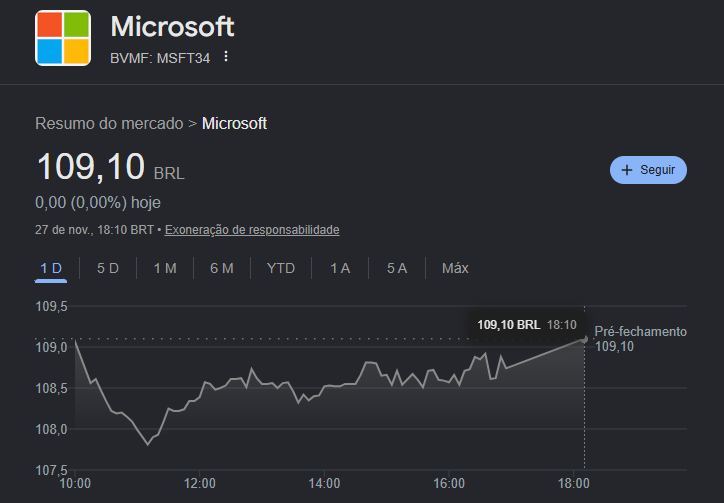
Task: Click the Microsoft four-color logo
Action: tap(63, 38)
